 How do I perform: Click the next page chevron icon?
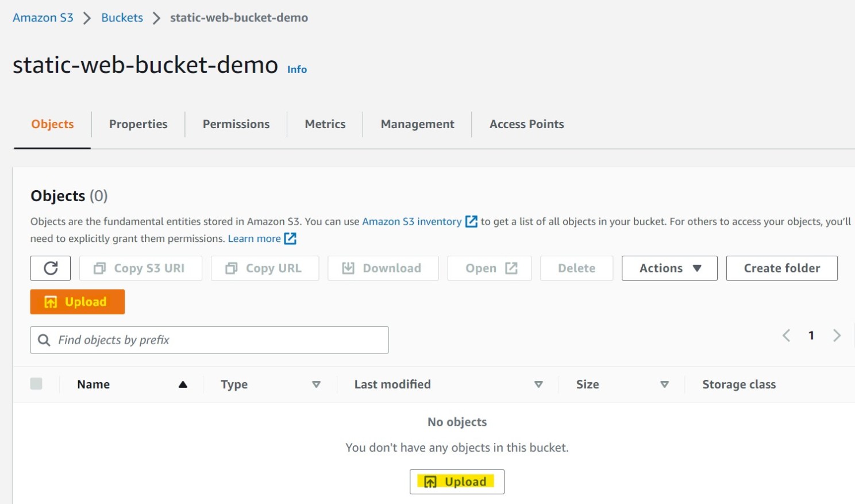(x=838, y=336)
